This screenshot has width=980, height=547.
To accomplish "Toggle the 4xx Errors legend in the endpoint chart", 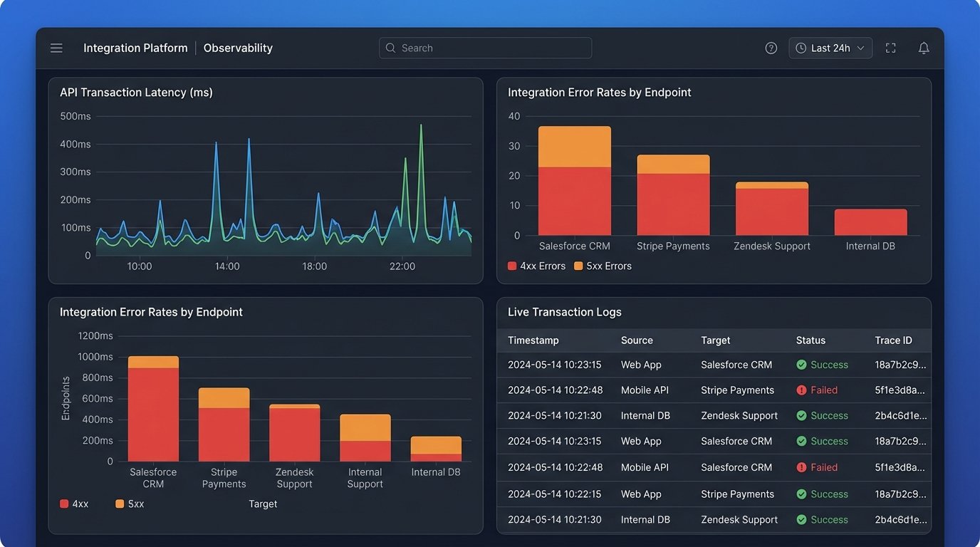I will tap(536, 266).
